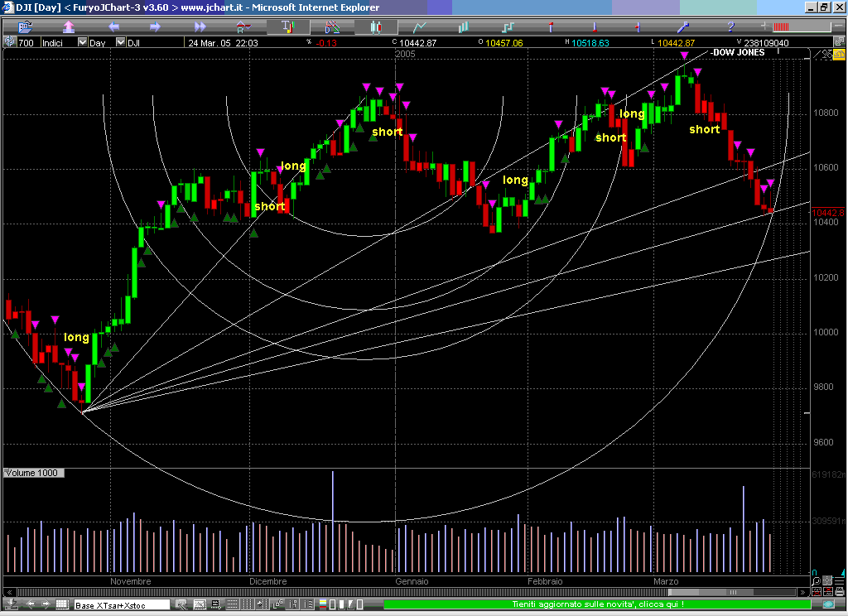The height and width of the screenshot is (616, 848).
Task: Click the green bar histogram icon
Action: (464, 26)
